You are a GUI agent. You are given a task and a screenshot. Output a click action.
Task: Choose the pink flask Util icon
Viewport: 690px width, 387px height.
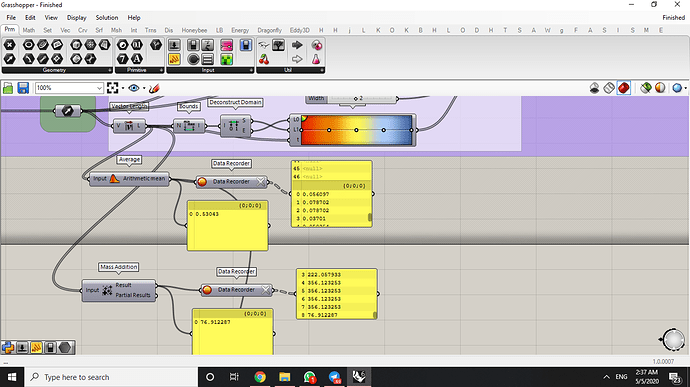coord(316,59)
